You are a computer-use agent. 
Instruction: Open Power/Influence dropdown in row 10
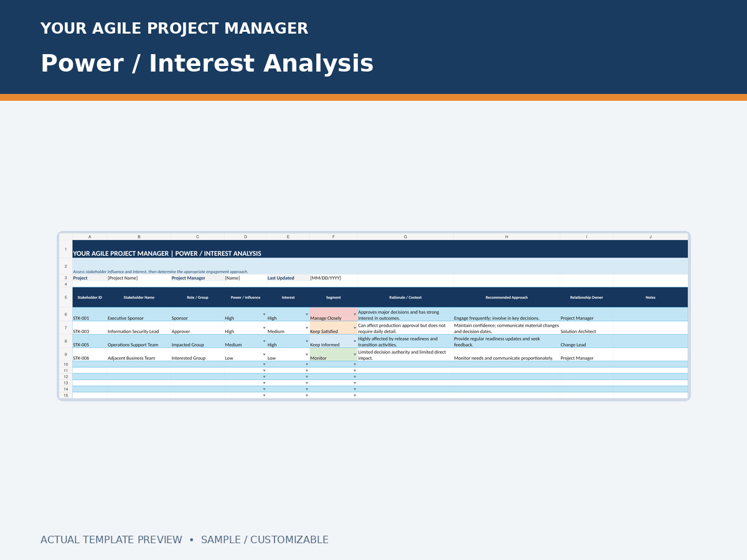click(264, 365)
